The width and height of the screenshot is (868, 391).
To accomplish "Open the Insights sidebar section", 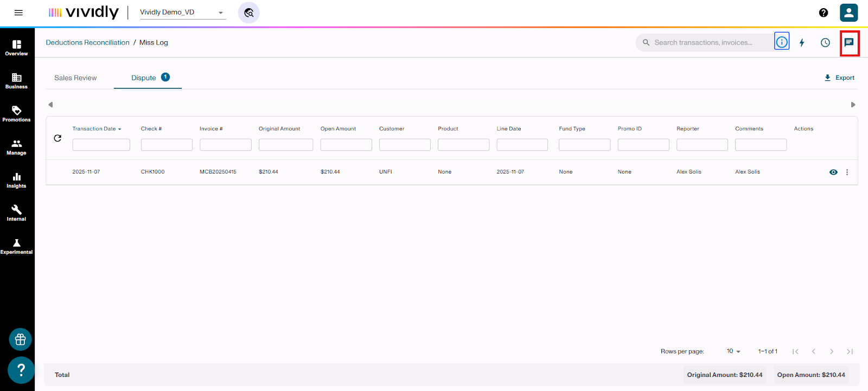I will coord(16,180).
